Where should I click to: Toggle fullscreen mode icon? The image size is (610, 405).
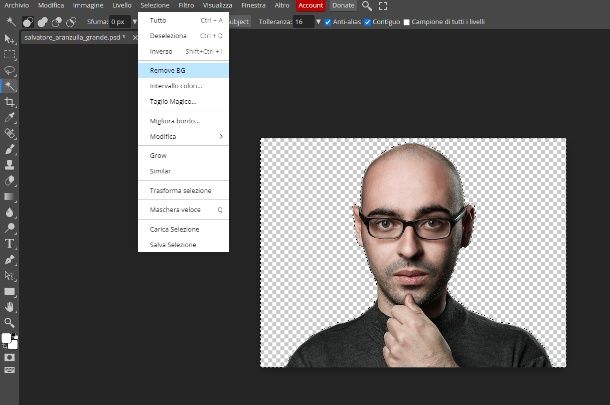click(x=383, y=6)
